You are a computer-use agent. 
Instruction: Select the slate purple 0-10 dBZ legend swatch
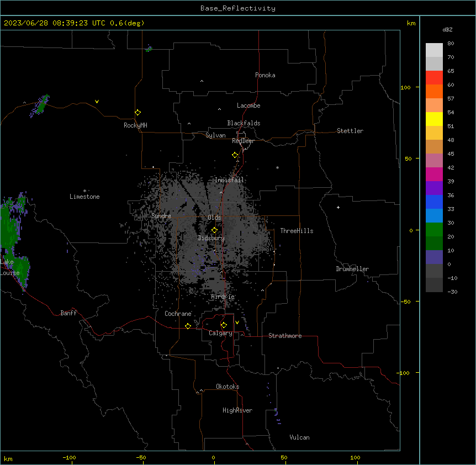click(434, 257)
